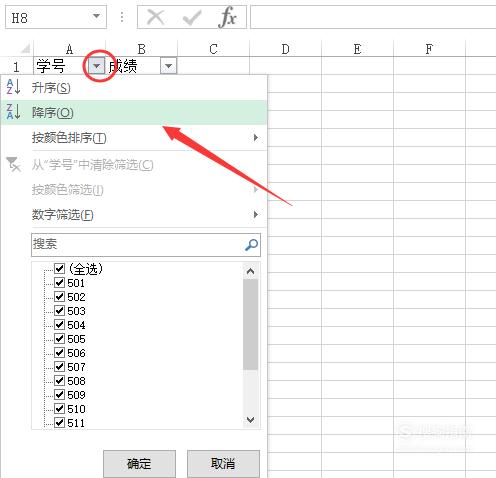This screenshot has width=496, height=478.
Task: Select column D header
Action: (x=285, y=49)
